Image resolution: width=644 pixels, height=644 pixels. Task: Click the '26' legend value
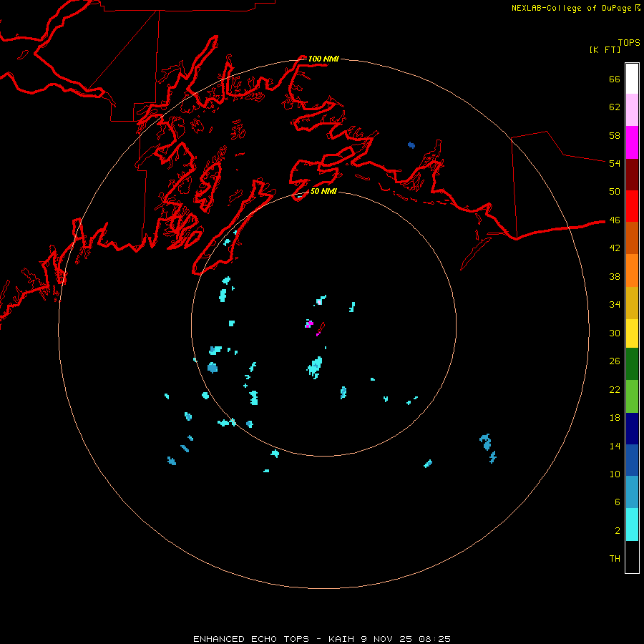point(615,361)
